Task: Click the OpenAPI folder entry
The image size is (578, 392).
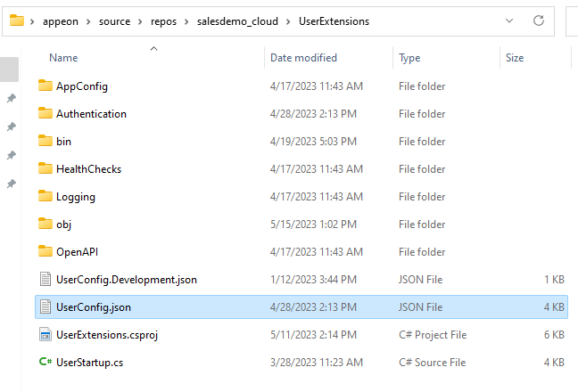Action: (76, 252)
